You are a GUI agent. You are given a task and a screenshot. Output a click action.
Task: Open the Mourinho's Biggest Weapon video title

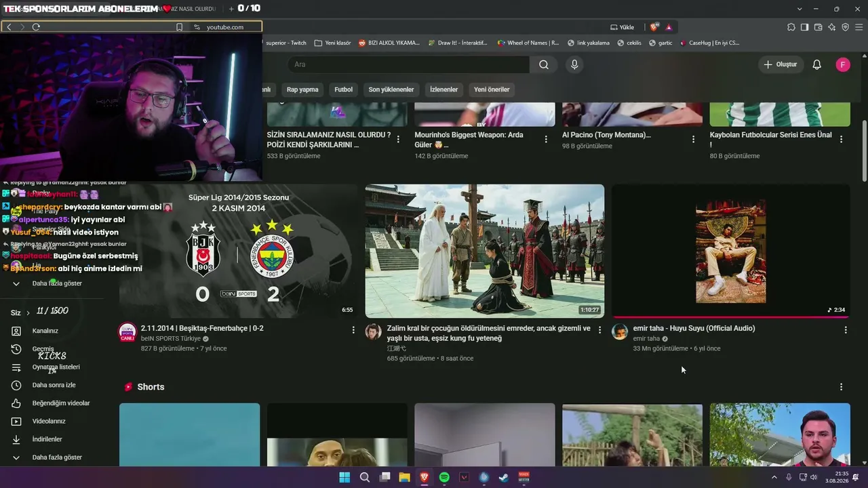469,140
